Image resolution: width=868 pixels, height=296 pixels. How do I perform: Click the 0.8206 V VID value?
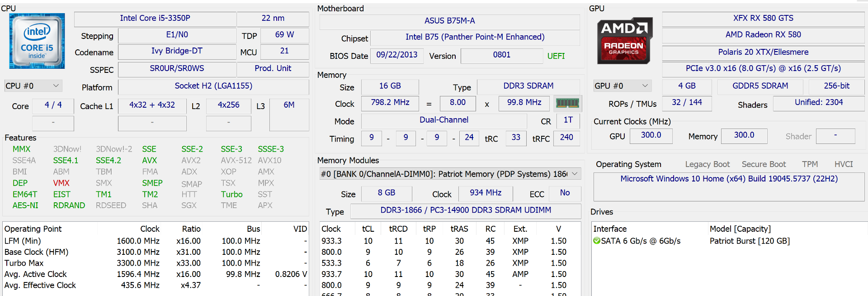click(291, 274)
